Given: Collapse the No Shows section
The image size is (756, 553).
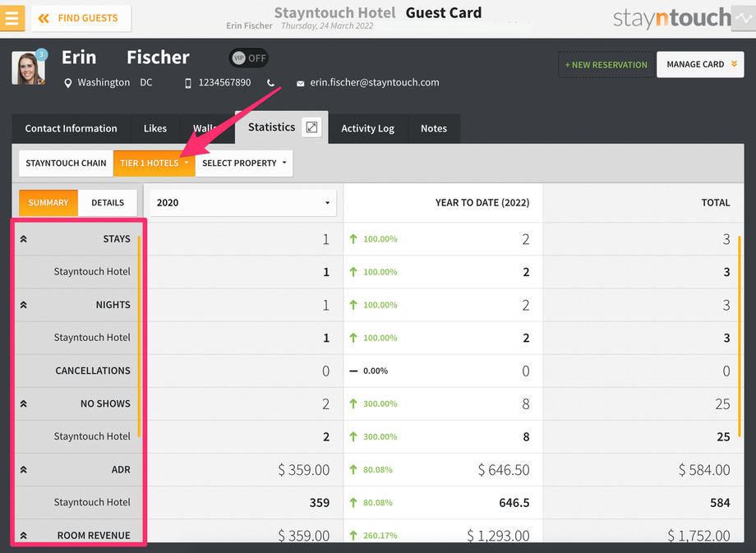Looking at the screenshot, I should point(23,404).
